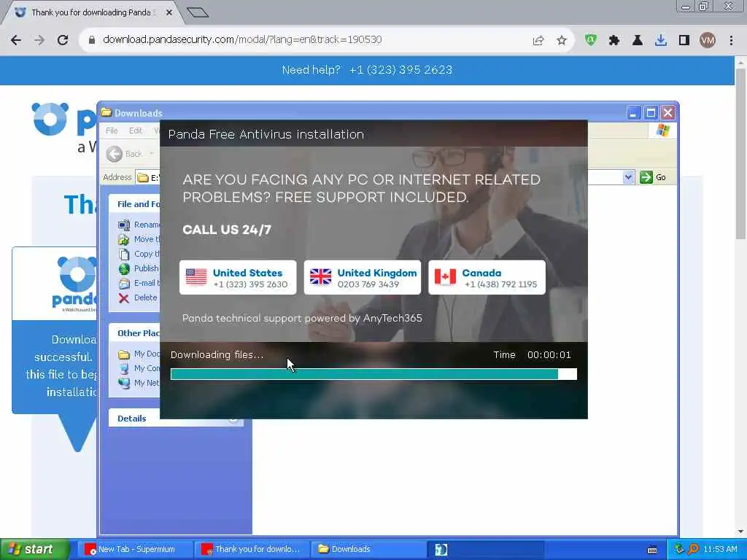Choose United Kingdom support number
Image resolution: width=747 pixels, height=560 pixels.
(x=363, y=278)
